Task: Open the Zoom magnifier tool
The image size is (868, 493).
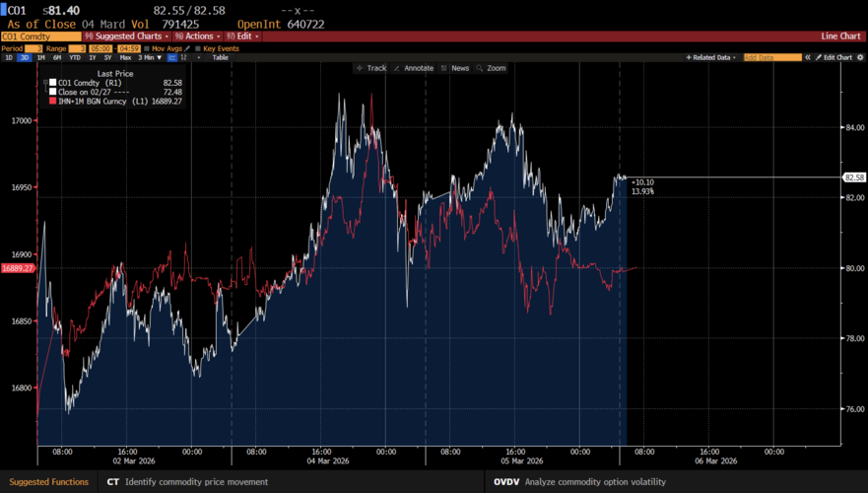Action: click(x=492, y=68)
